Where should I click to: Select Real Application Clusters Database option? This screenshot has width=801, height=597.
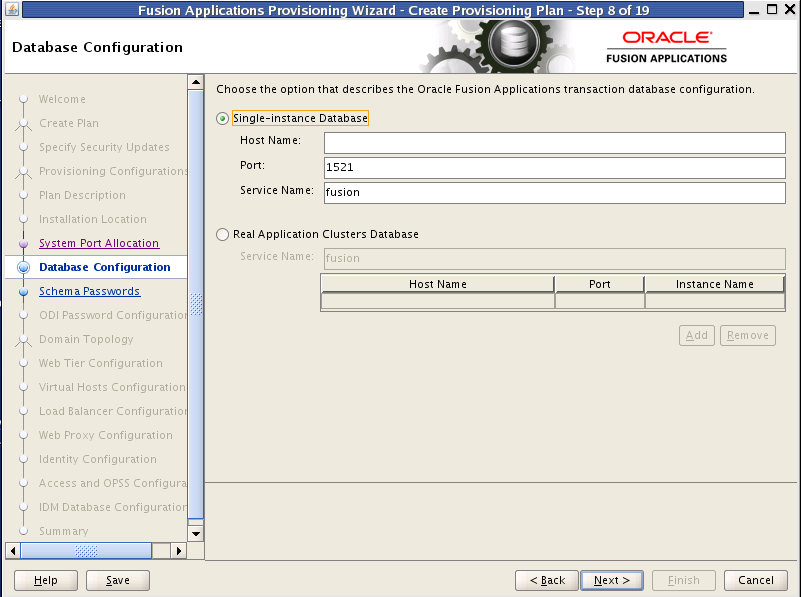[x=222, y=234]
